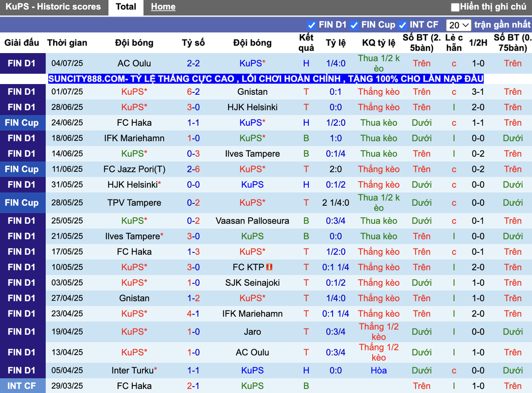Screen dimensions: 532x393
Task: Open AC Oulu team in 04/07/25 row
Action: coord(134,63)
